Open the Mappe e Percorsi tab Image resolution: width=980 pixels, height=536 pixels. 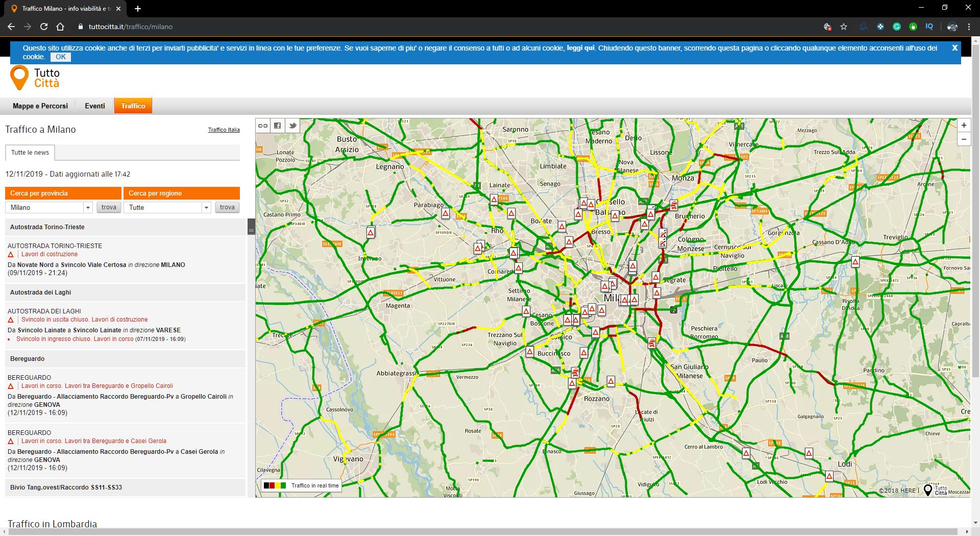(x=40, y=106)
